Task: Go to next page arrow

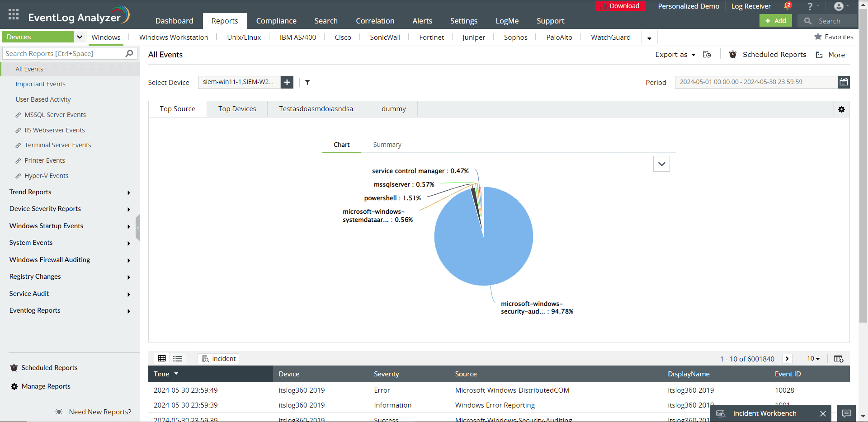Action: pos(788,358)
